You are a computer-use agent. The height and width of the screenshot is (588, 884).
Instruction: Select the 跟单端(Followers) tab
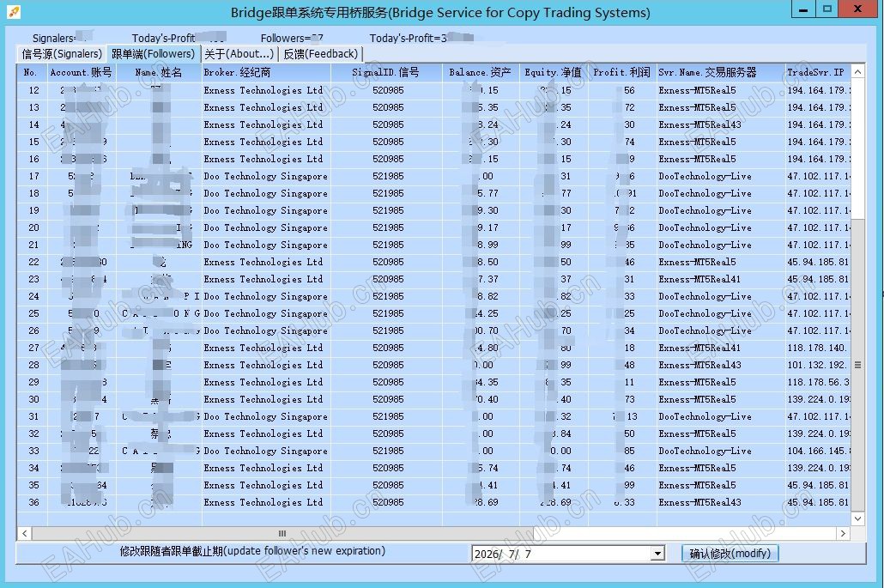(154, 53)
